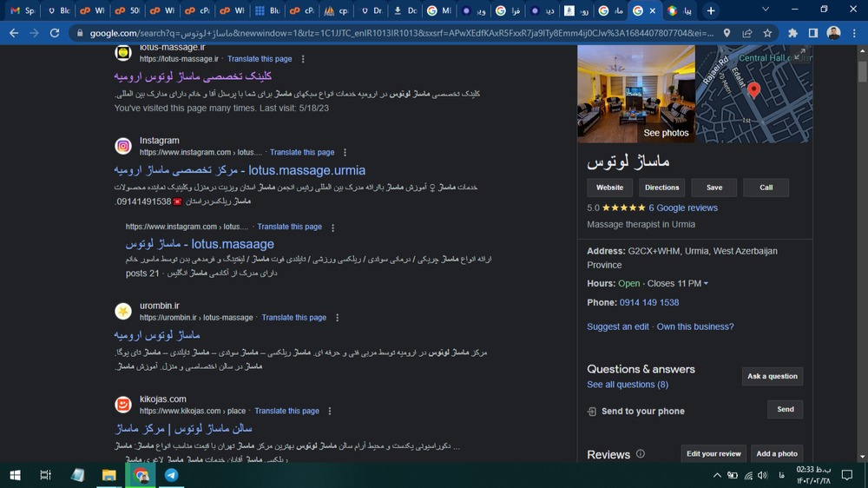Click the Call button
Image resolution: width=868 pixels, height=488 pixels.
pyautogui.click(x=766, y=188)
